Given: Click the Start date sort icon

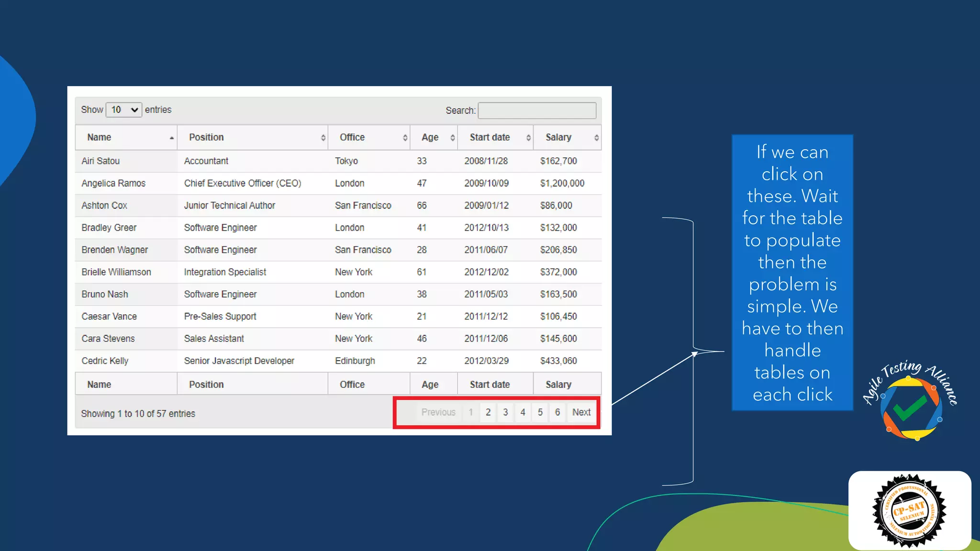Looking at the screenshot, I should [528, 138].
